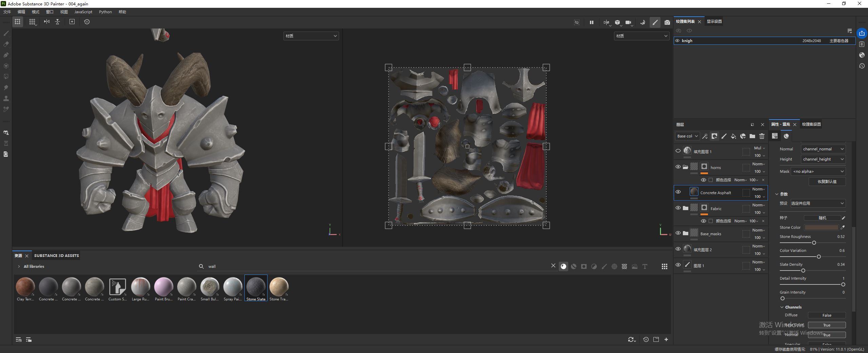The height and width of the screenshot is (353, 868).
Task: Set Base Color channel True button
Action: point(826,325)
